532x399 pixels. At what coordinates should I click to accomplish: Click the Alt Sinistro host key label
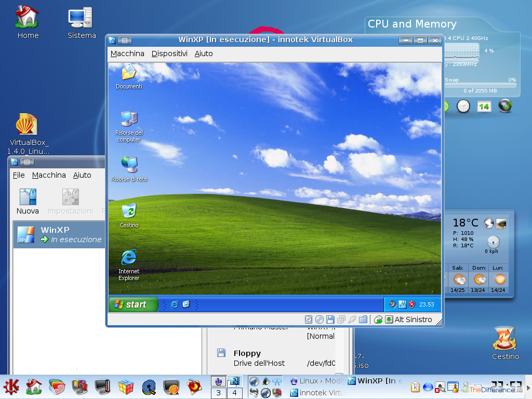413,320
